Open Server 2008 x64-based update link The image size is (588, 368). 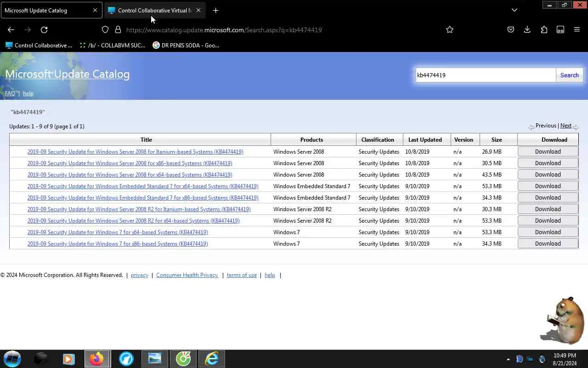(130, 175)
